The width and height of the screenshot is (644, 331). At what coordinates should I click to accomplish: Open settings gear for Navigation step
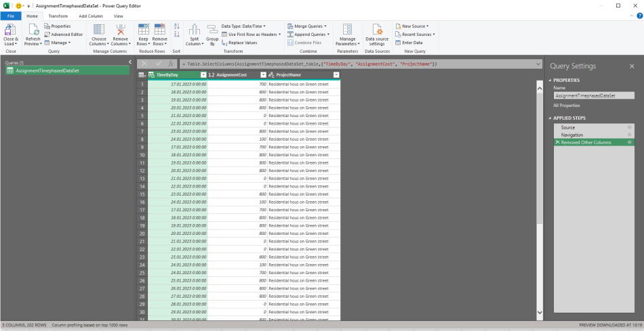coord(629,135)
